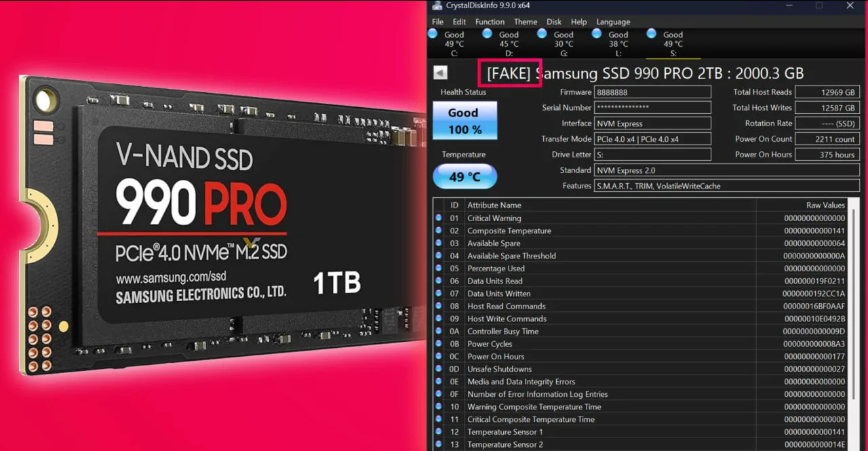Click the CrystalDiskInfo title bar app icon
Screen dimensions: 868x451
click(436, 5)
